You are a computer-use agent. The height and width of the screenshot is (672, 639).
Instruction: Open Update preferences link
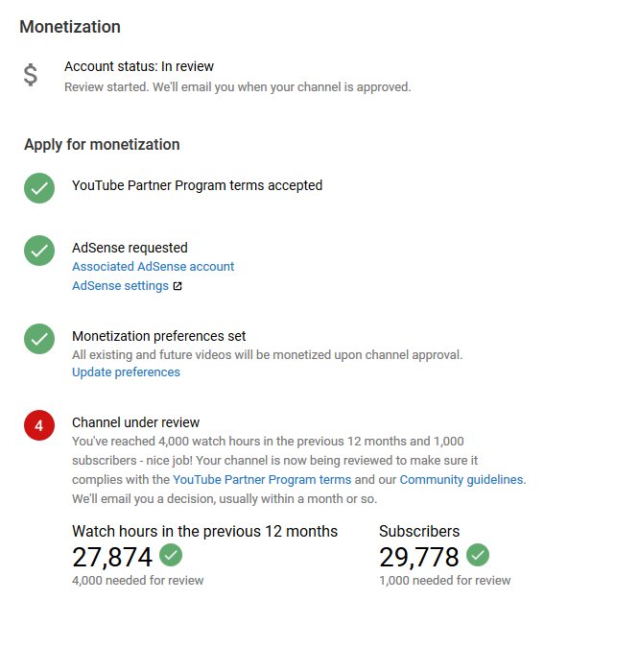coord(126,372)
